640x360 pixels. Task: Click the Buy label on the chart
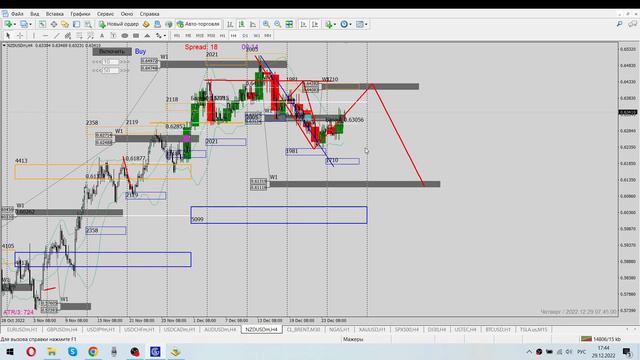140,51
